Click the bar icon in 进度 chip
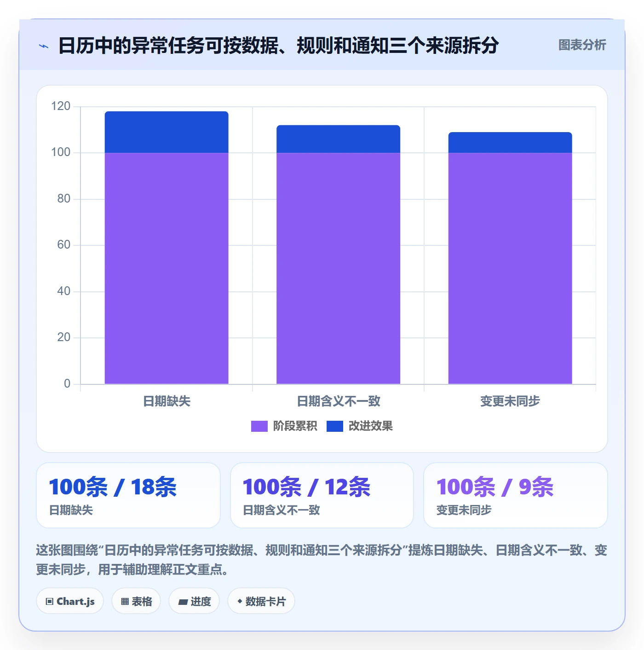 coord(183,602)
